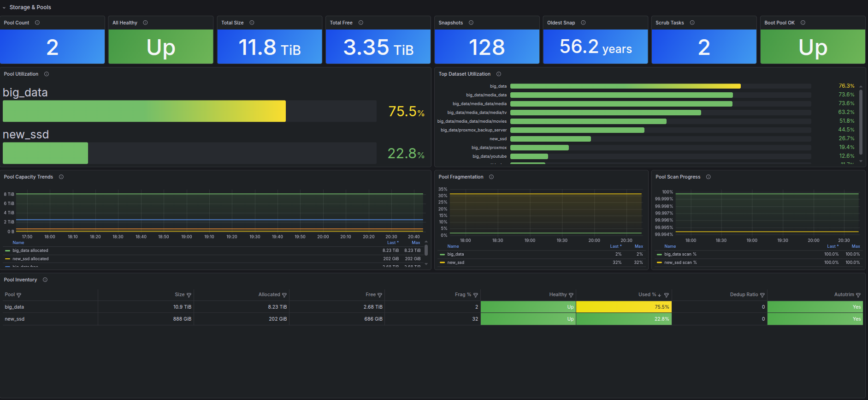Click the Healthy column filter icon
Viewport: 868px width, 400px height.
pos(571,295)
